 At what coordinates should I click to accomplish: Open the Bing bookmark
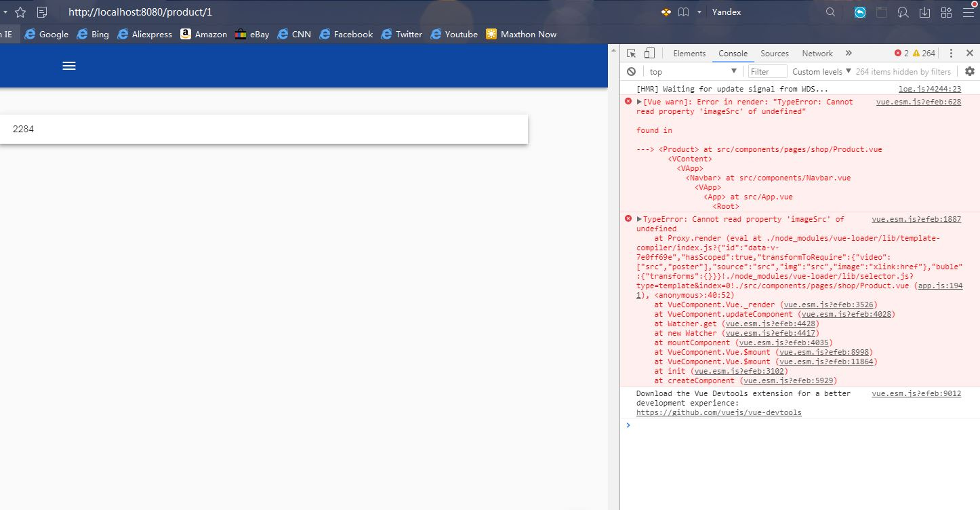93,34
